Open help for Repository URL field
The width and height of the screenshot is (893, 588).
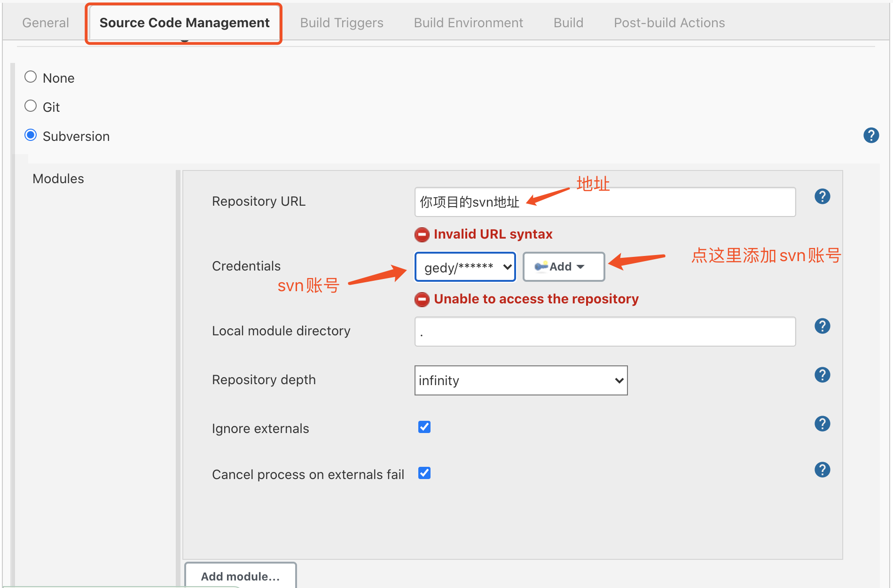coord(822,196)
